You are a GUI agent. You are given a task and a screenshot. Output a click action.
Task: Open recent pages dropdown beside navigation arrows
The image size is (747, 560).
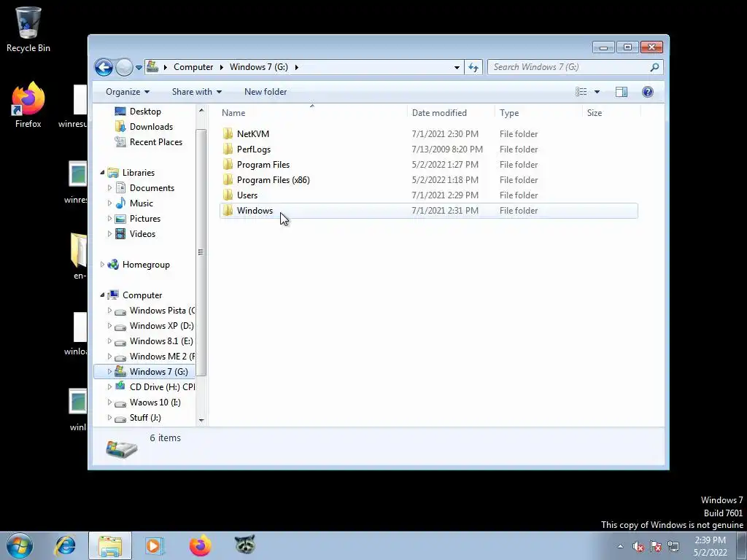(x=139, y=68)
